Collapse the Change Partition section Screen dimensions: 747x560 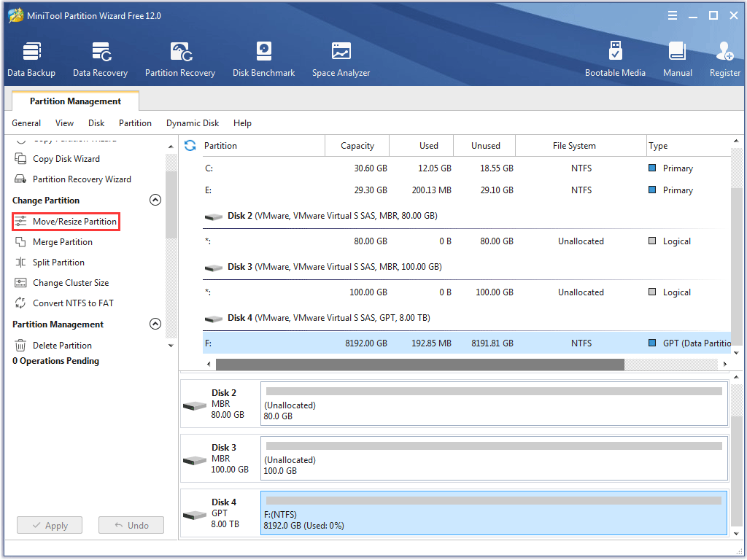click(x=155, y=200)
